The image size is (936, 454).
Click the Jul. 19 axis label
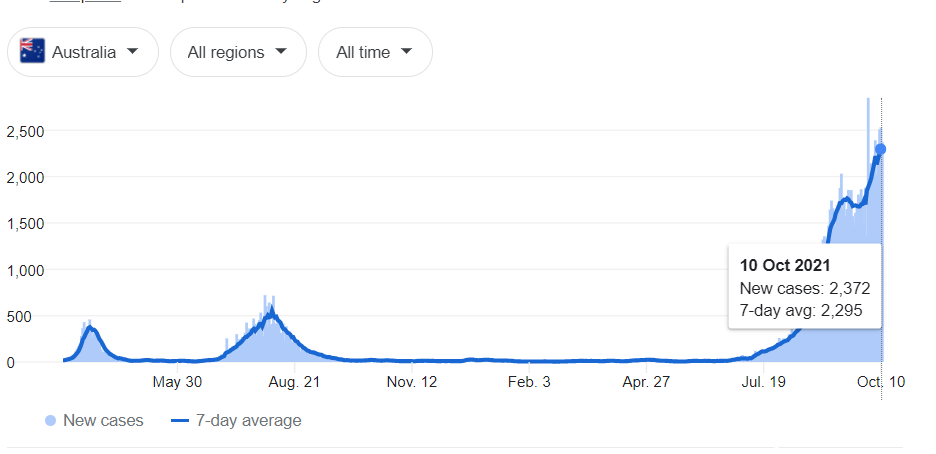pyautogui.click(x=762, y=382)
